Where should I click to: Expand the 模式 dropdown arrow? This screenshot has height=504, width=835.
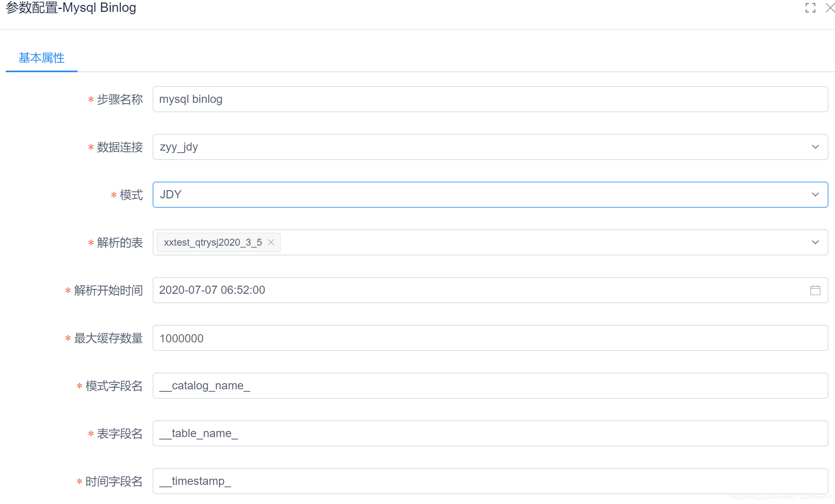[815, 195]
